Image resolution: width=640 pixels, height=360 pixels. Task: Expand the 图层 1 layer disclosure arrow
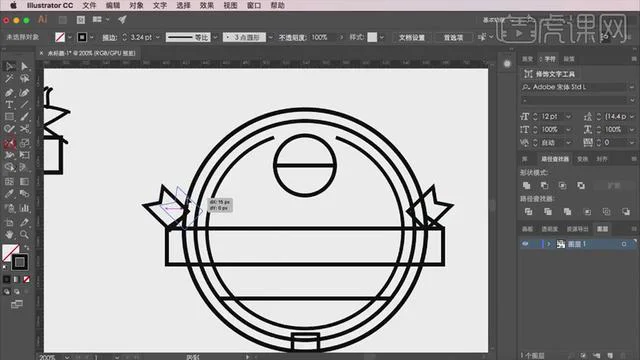click(549, 244)
